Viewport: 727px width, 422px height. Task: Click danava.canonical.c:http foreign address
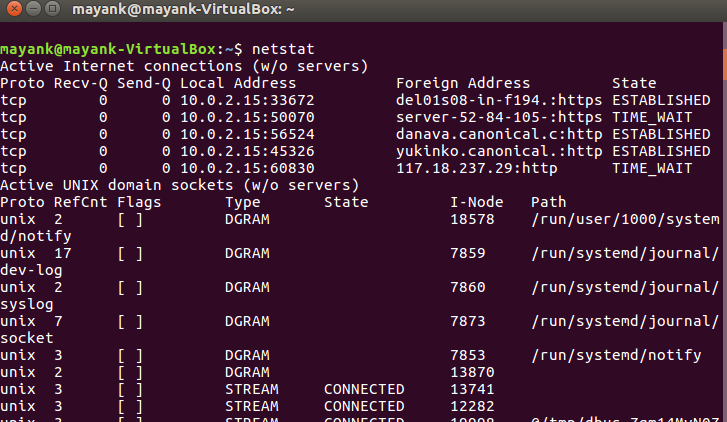tap(499, 134)
